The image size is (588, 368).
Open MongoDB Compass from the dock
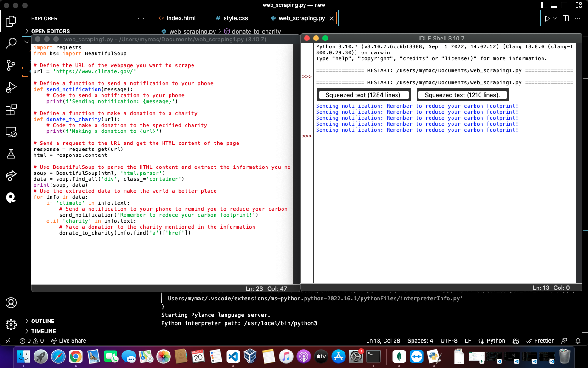tap(400, 356)
